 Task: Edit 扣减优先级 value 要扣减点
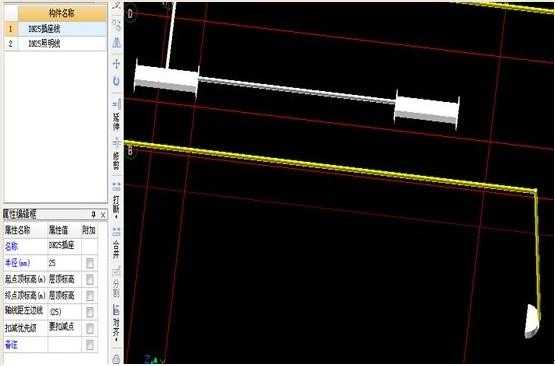[64, 328]
